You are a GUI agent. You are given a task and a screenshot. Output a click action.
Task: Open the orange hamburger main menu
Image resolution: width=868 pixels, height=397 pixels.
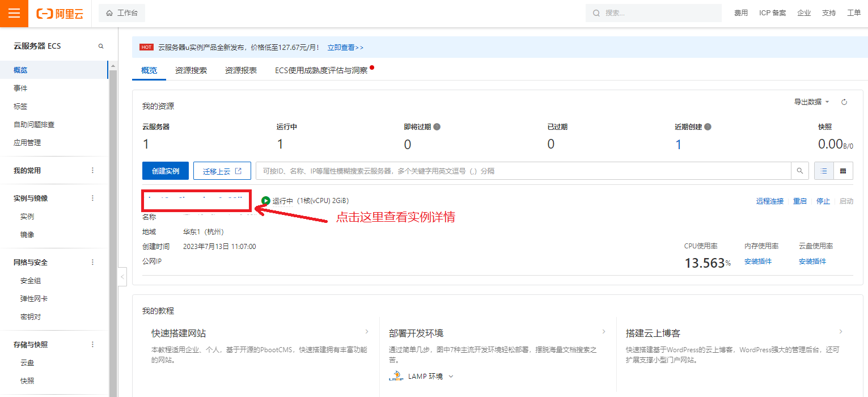(14, 13)
